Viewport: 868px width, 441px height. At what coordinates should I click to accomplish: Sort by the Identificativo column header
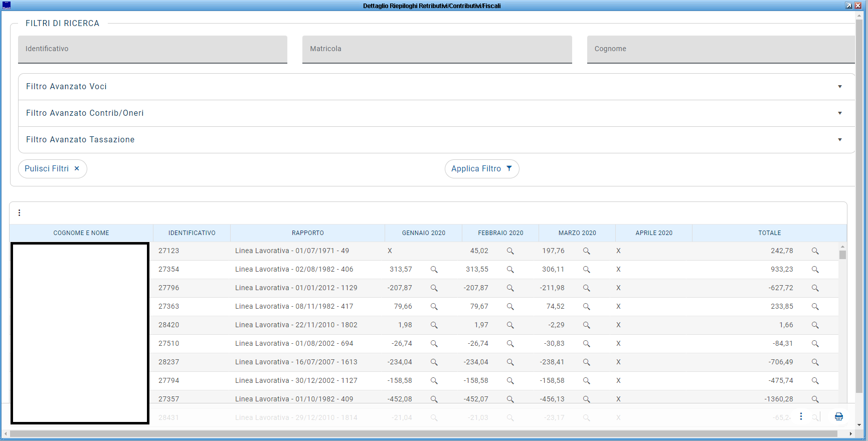[x=192, y=233]
